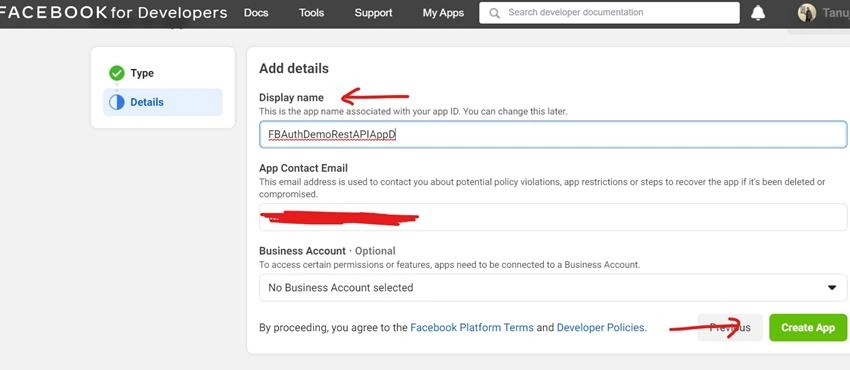Click the Add details heading

pos(294,69)
